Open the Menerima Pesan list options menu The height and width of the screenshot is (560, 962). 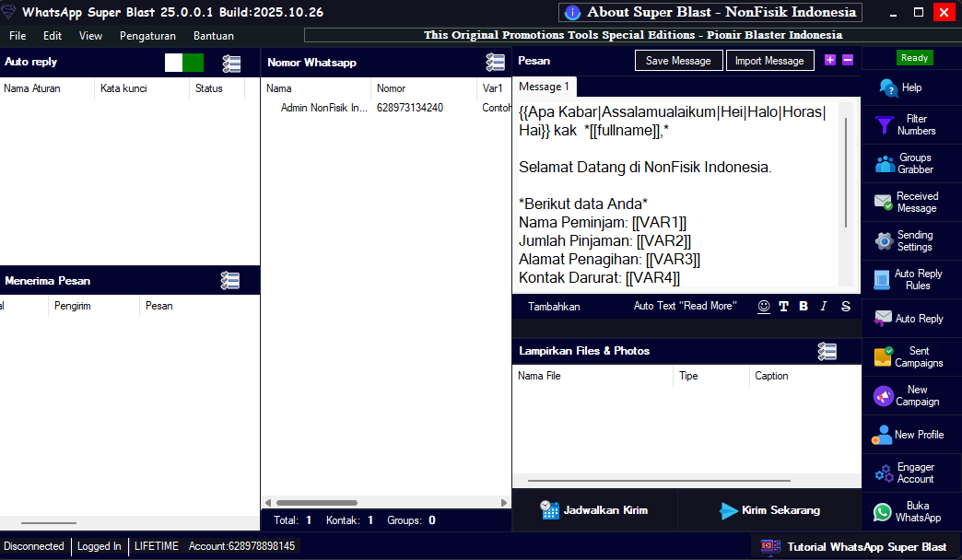(230, 281)
